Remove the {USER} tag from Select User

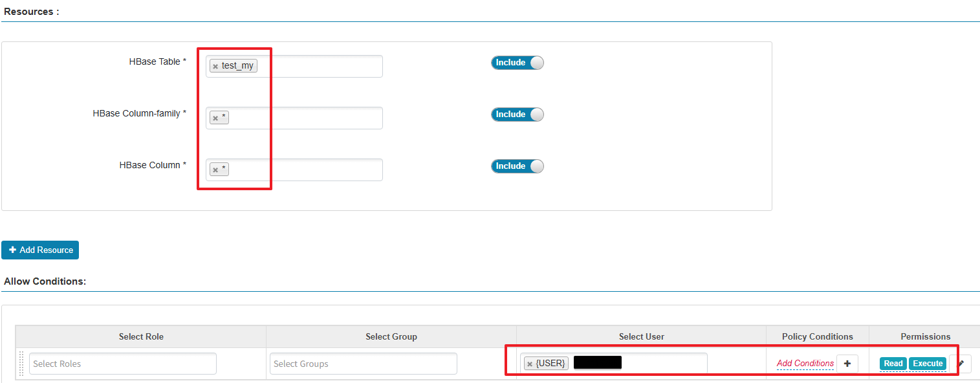point(530,364)
